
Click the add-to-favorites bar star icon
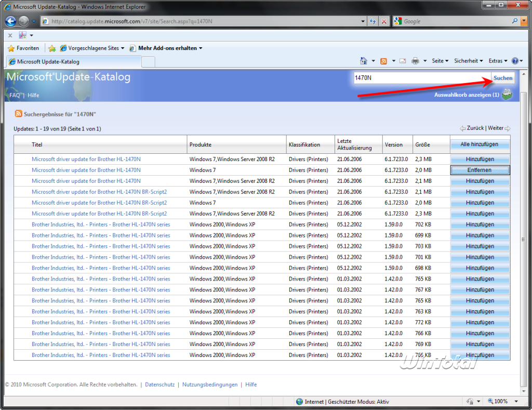click(x=52, y=48)
